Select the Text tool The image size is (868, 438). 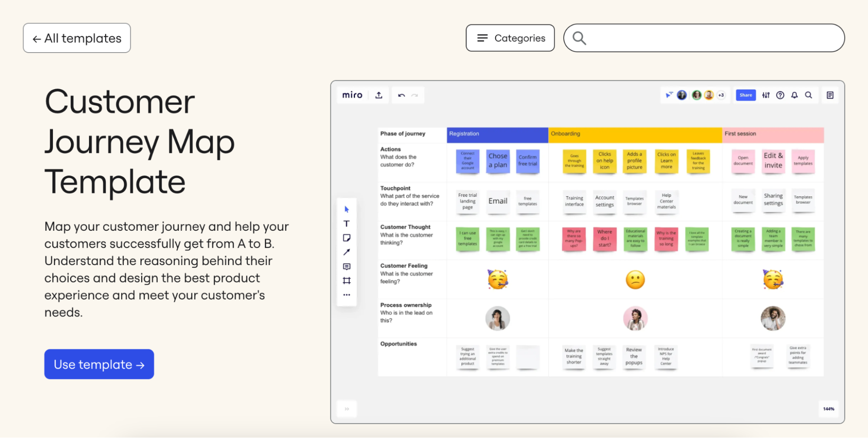tap(347, 224)
